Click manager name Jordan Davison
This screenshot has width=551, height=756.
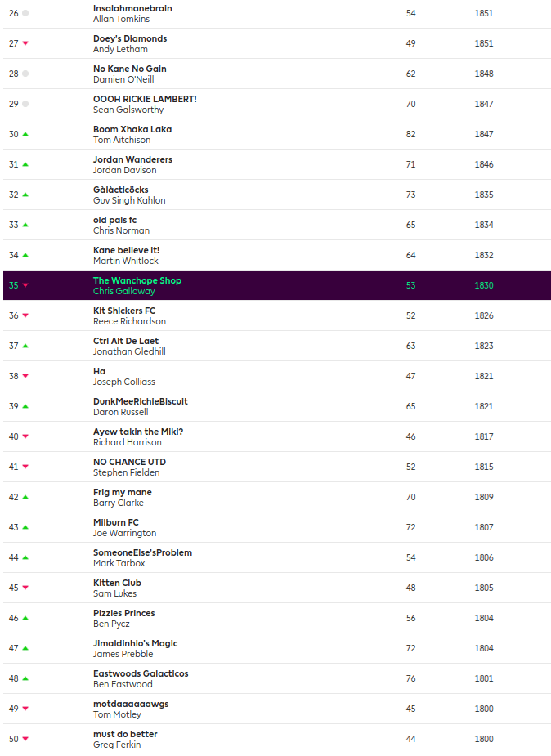pyautogui.click(x=124, y=170)
